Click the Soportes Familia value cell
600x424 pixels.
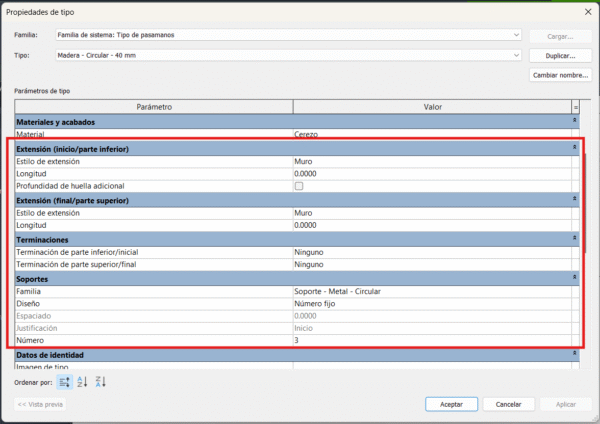coord(430,291)
